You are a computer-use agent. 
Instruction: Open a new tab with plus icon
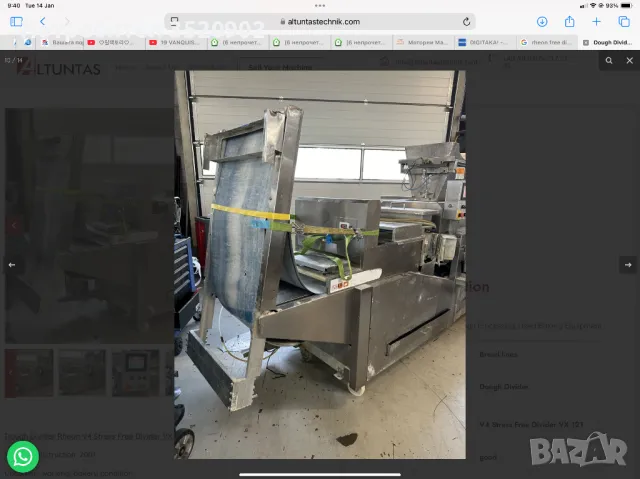(x=596, y=21)
